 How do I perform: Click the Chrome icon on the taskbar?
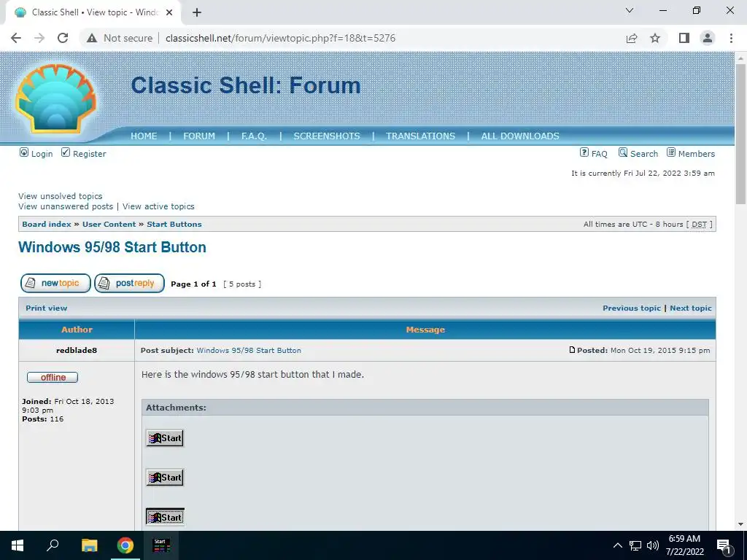click(125, 545)
